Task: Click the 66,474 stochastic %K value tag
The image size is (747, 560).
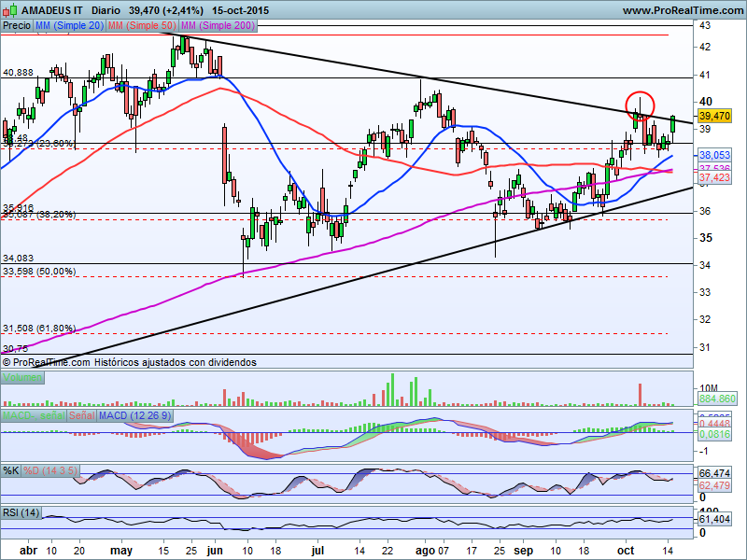Action: [x=714, y=473]
